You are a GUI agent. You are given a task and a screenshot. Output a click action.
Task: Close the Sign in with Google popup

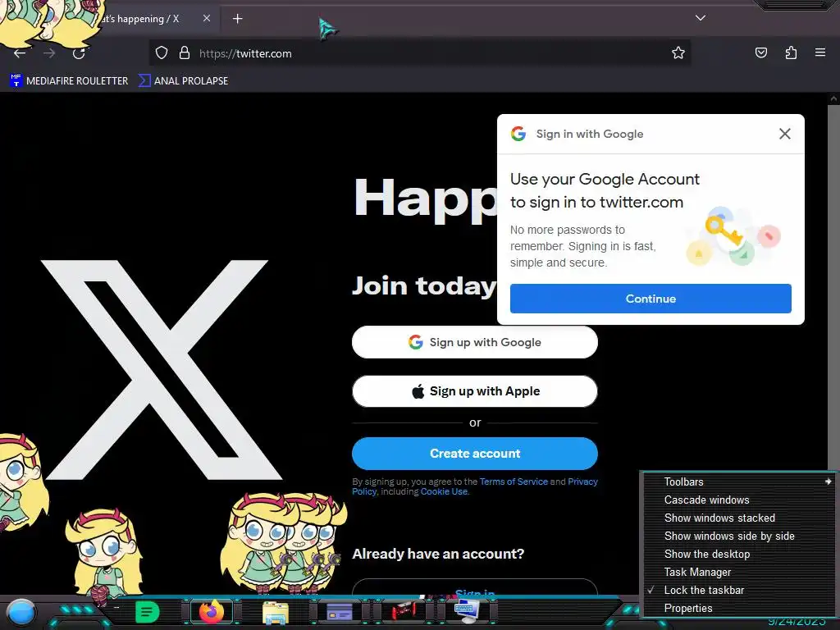click(x=785, y=134)
